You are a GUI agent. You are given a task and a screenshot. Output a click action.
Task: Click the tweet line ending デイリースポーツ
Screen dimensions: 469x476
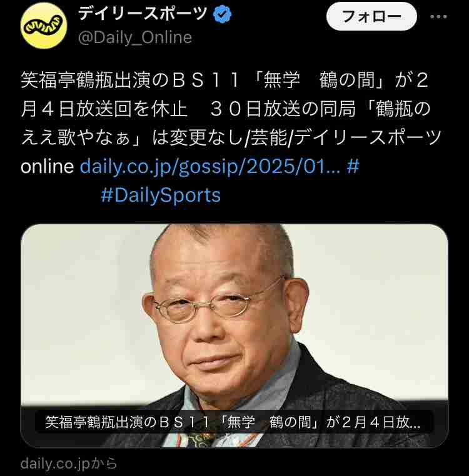pyautogui.click(x=231, y=137)
